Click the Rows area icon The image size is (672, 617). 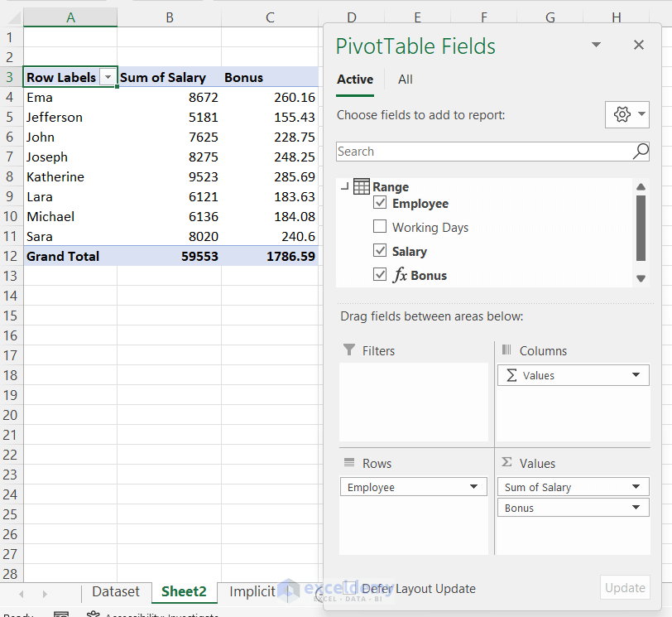tap(350, 463)
